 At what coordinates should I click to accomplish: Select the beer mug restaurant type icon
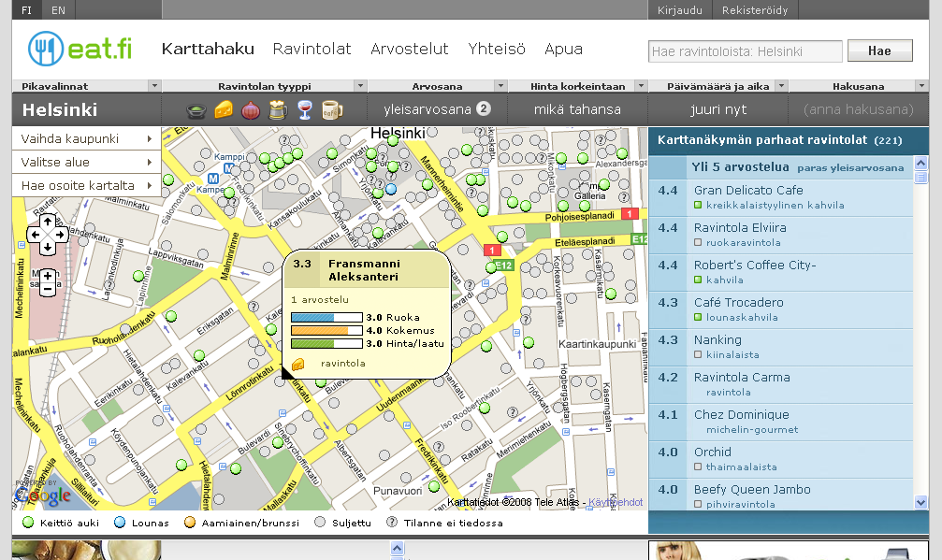point(278,109)
